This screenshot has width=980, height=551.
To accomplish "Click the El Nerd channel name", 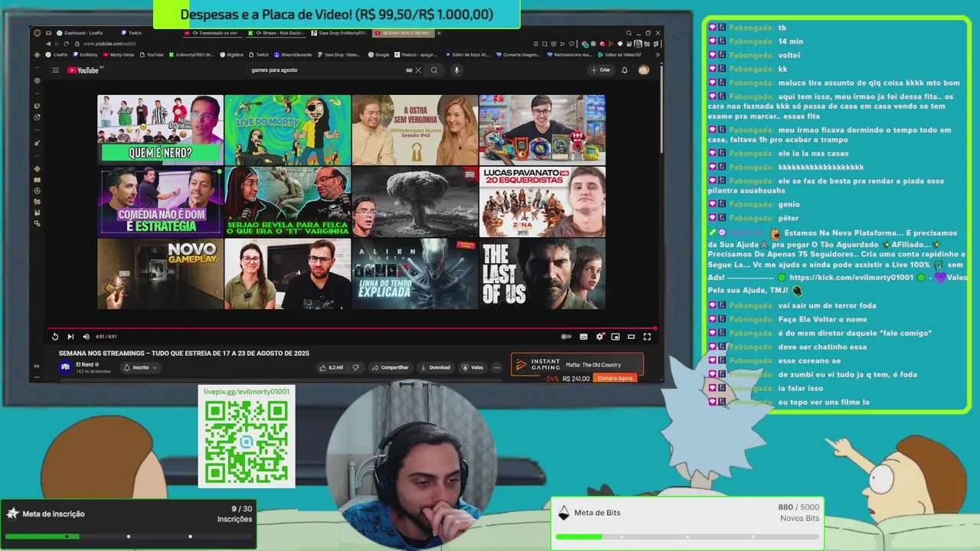I will 84,364.
